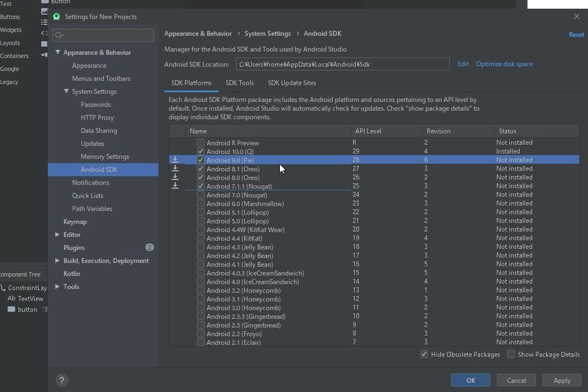Screen dimensions: 588x392
Task: Click the download icon beside Android 8.0 (Oreo)
Action: (x=175, y=177)
